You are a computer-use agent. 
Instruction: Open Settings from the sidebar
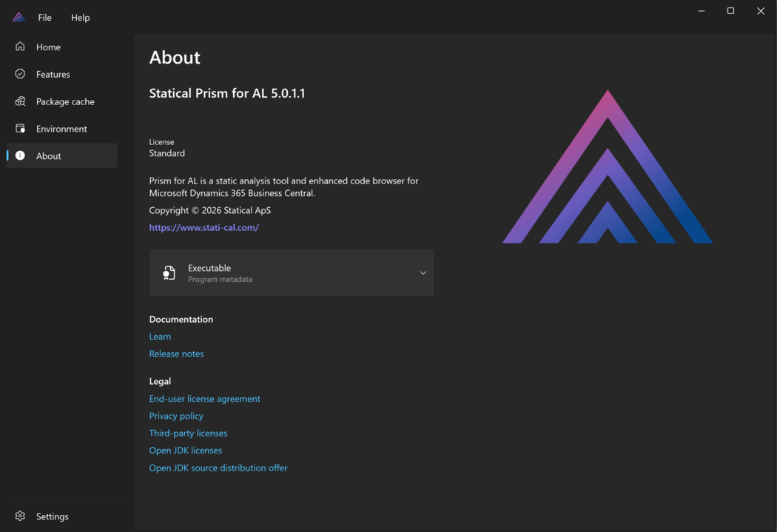coord(62,516)
